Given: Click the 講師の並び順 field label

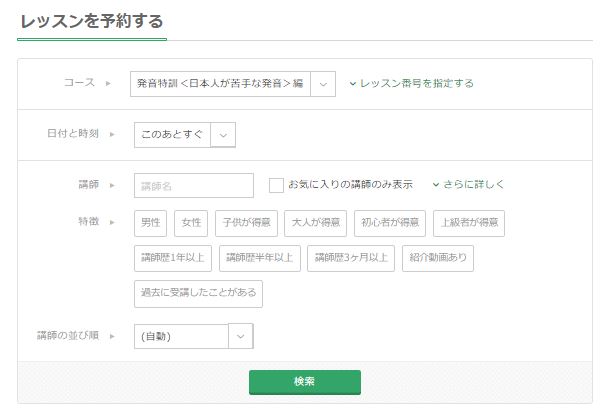Looking at the screenshot, I should tap(68, 335).
